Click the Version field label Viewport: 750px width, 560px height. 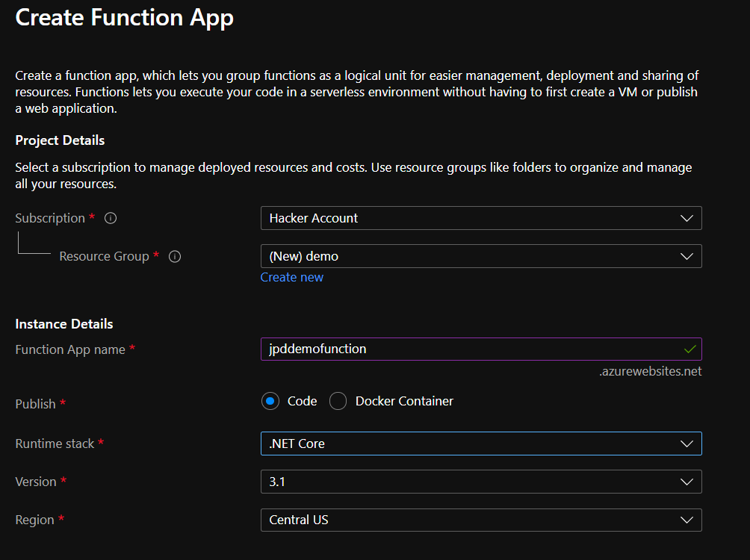pos(36,482)
